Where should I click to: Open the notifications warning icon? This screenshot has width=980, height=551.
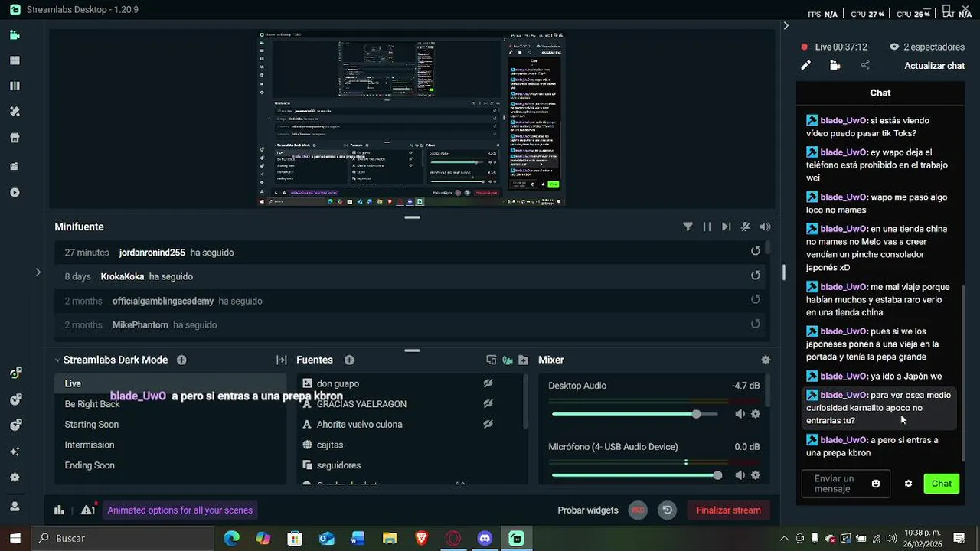[88, 510]
